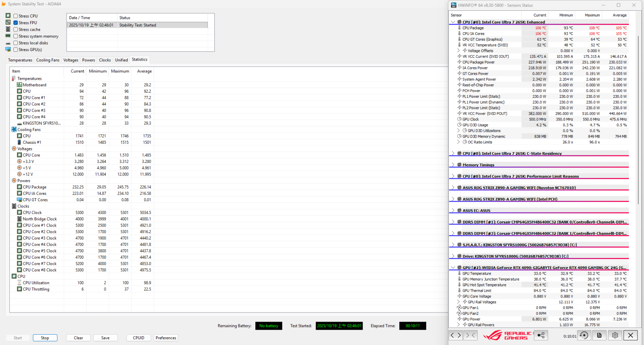
Task: Click the share/network icon in HWiNFO toolbar
Action: pyautogui.click(x=541, y=335)
